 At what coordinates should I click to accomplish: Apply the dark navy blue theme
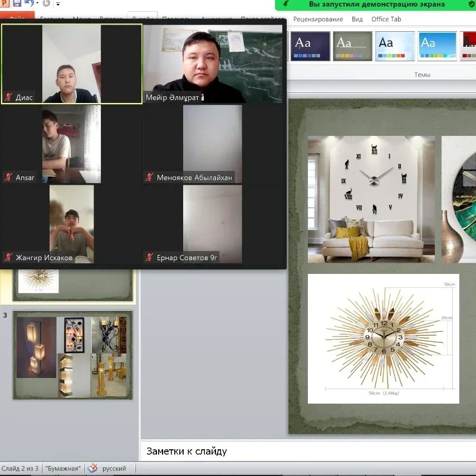click(310, 46)
